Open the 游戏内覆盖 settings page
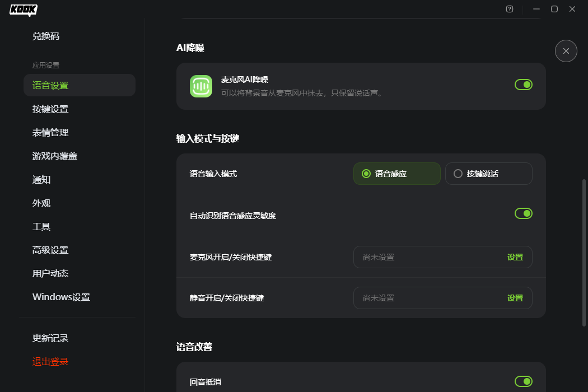588x392 pixels. [53, 156]
